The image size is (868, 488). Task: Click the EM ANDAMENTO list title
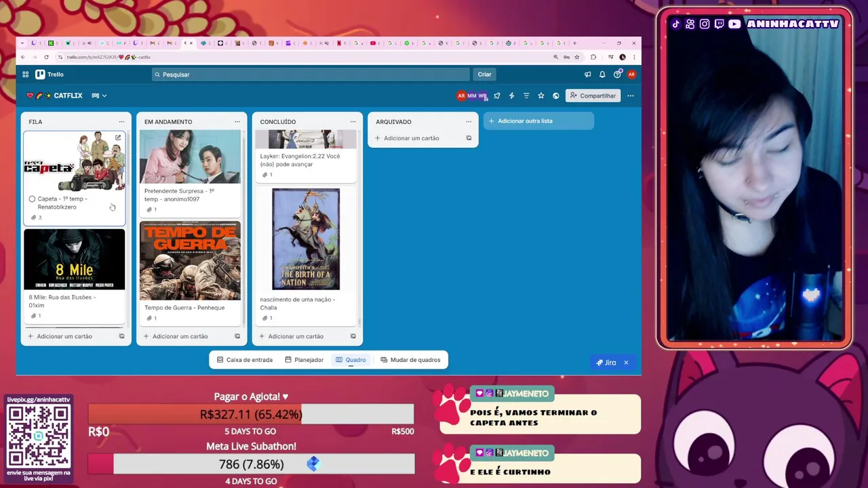(168, 122)
